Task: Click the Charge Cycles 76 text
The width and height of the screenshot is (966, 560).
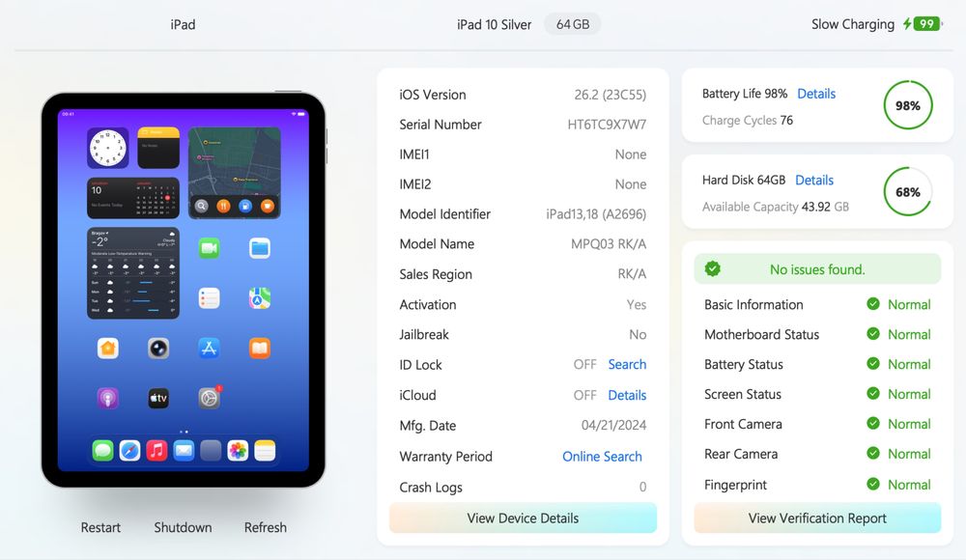Action: pos(748,120)
